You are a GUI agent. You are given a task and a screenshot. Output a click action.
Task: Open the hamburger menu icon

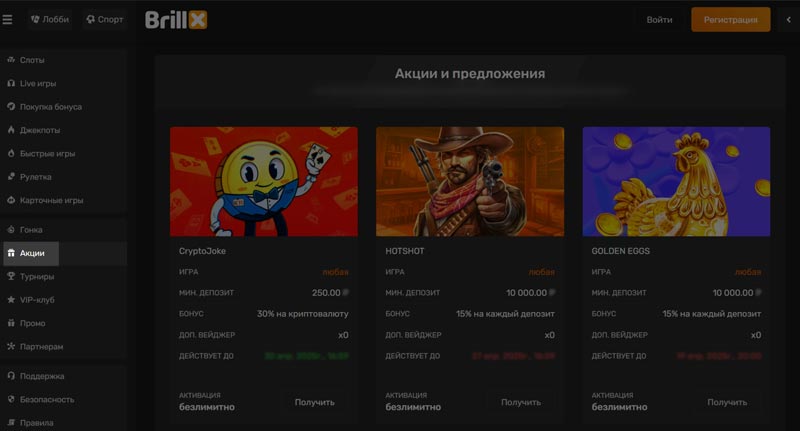click(x=7, y=19)
